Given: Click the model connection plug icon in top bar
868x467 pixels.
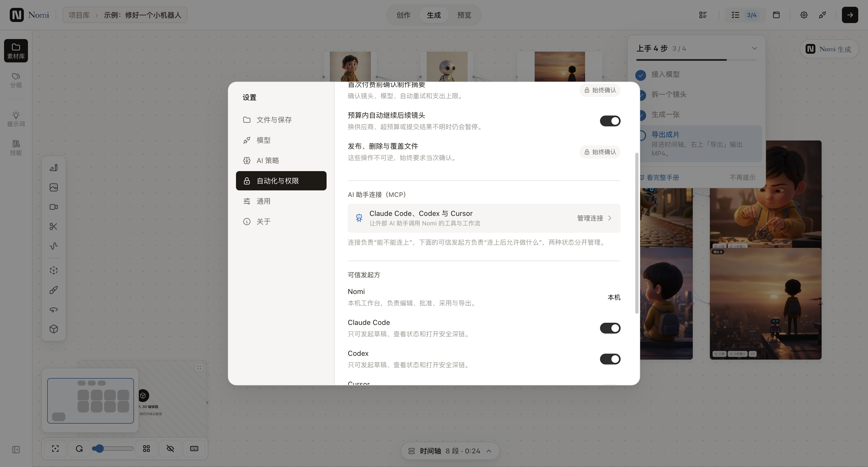Looking at the screenshot, I should point(822,15).
